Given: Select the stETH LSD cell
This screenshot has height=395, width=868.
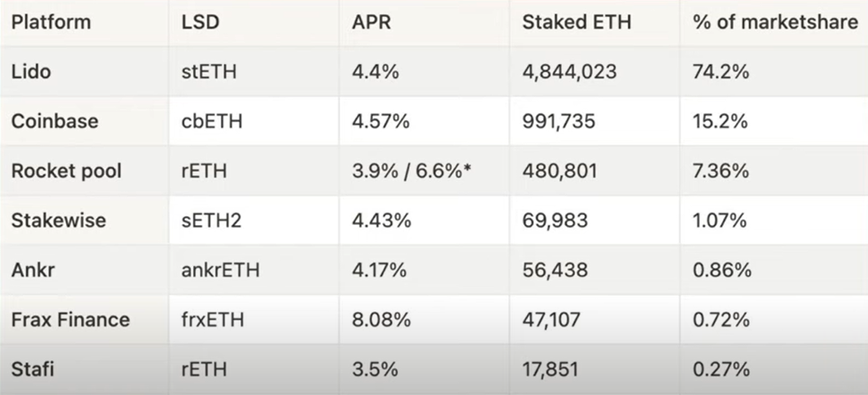Looking at the screenshot, I should coord(208,72).
